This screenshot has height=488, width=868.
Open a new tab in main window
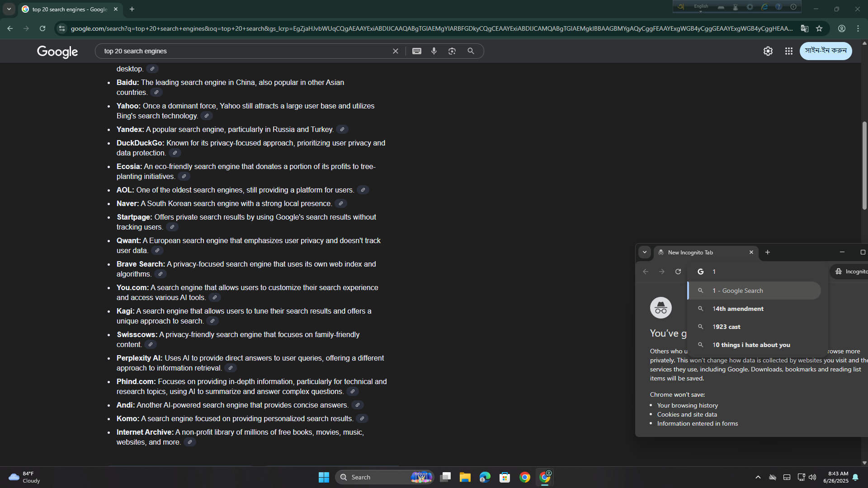132,9
